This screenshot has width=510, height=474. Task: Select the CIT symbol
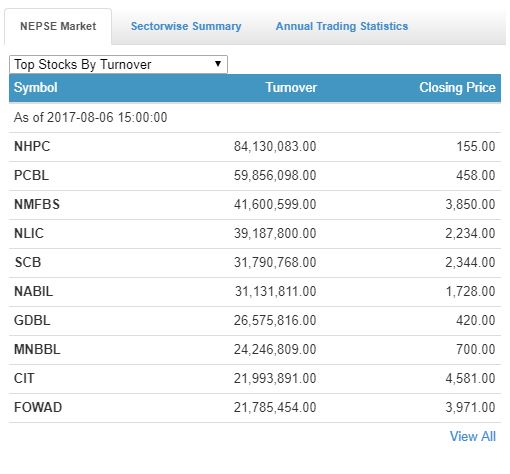pos(24,378)
